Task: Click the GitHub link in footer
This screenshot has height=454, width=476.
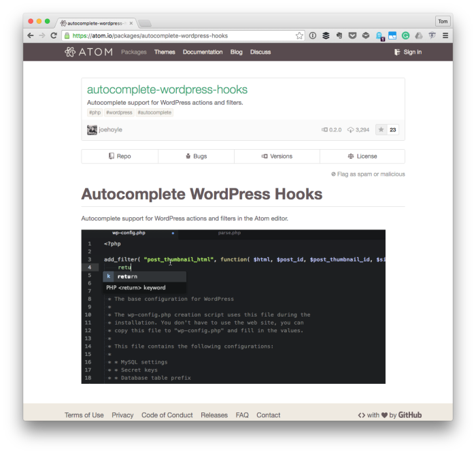Action: click(410, 415)
